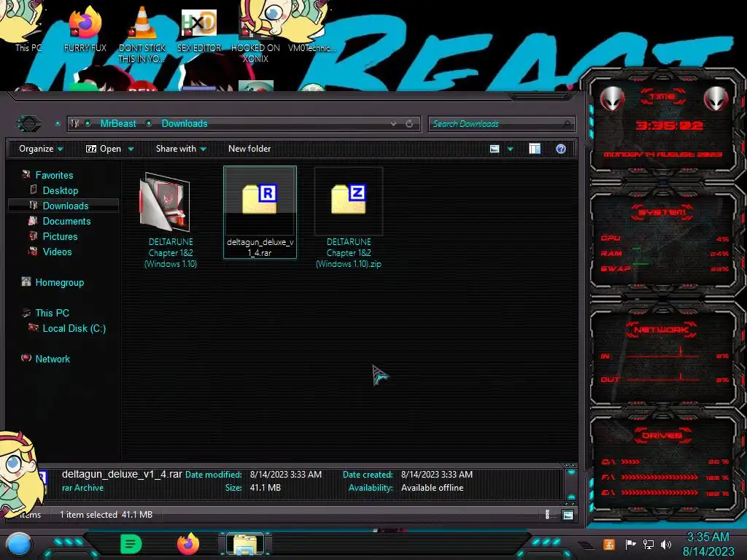Click the refresh icon in address bar

pos(409,124)
